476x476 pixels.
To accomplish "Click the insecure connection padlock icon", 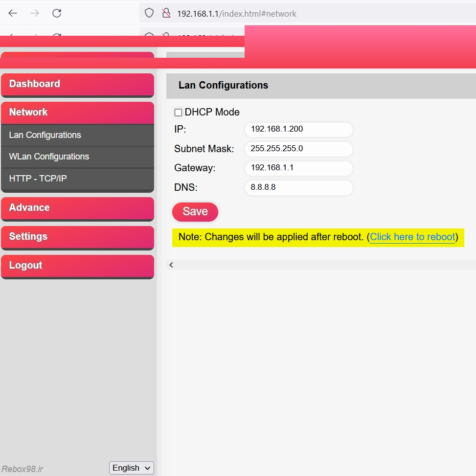I will (166, 13).
